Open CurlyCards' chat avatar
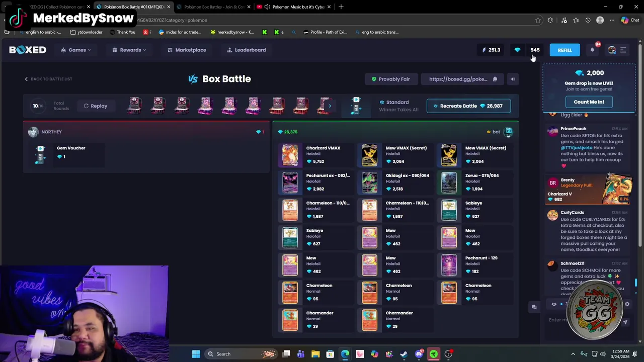This screenshot has width=644, height=362. [x=552, y=215]
